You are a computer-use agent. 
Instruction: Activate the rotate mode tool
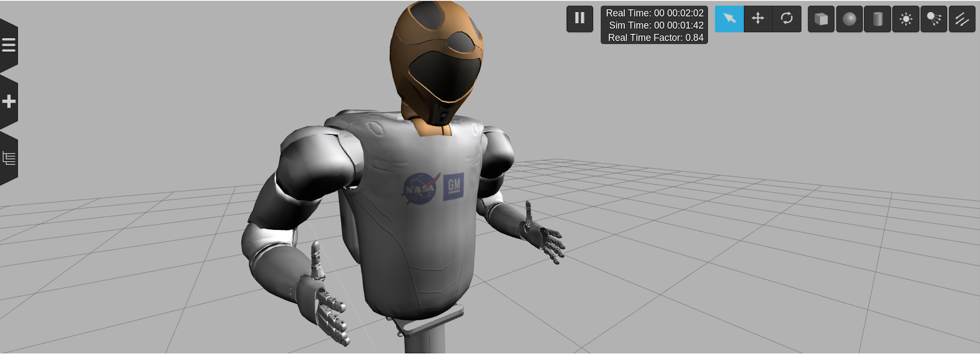(x=787, y=19)
